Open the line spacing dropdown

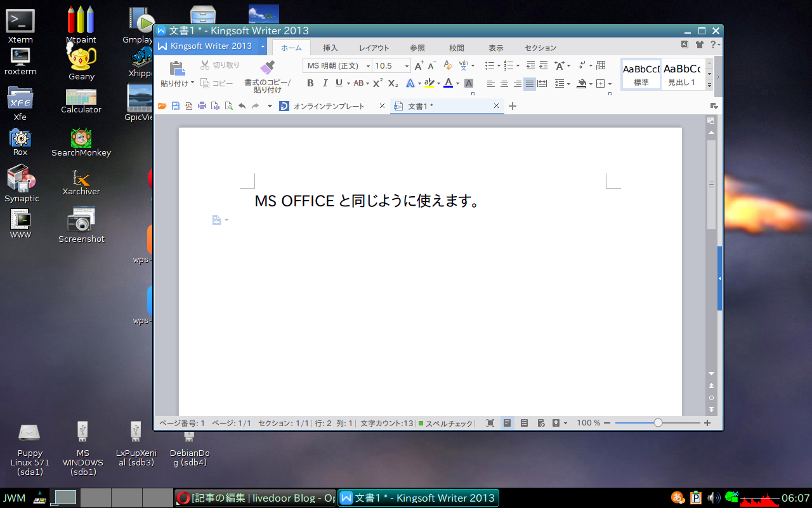[570, 84]
